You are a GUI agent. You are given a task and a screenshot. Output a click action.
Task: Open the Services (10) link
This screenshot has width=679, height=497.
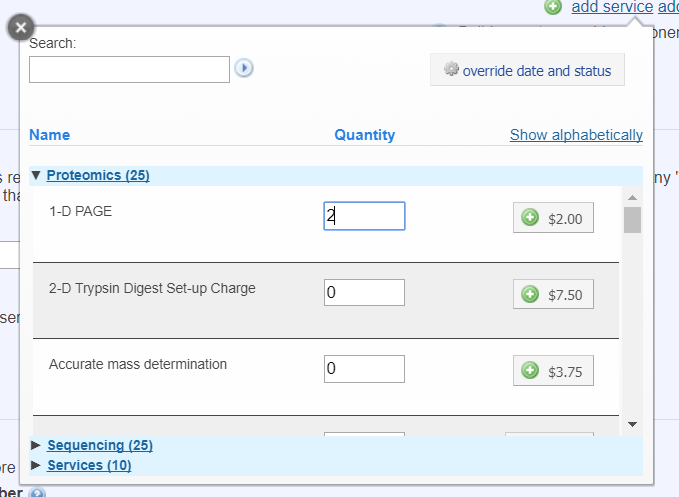pyautogui.click(x=89, y=465)
